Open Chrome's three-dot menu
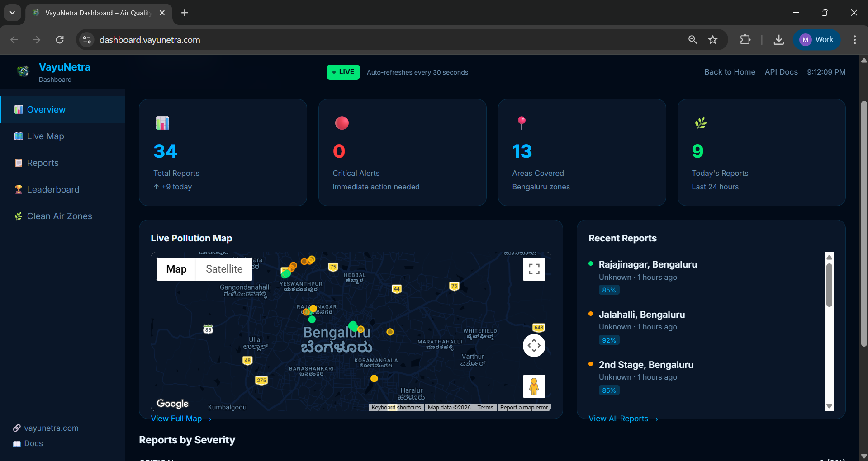This screenshot has width=868, height=461. coord(854,39)
